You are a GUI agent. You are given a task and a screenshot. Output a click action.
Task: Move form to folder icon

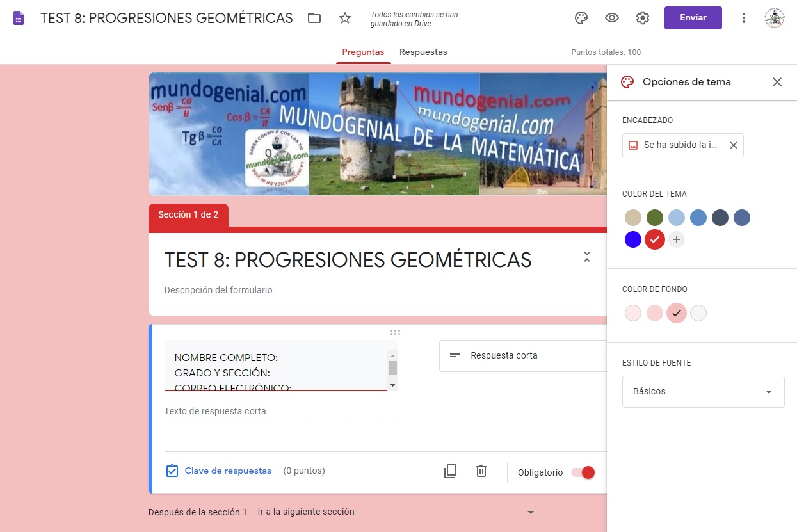[314, 18]
